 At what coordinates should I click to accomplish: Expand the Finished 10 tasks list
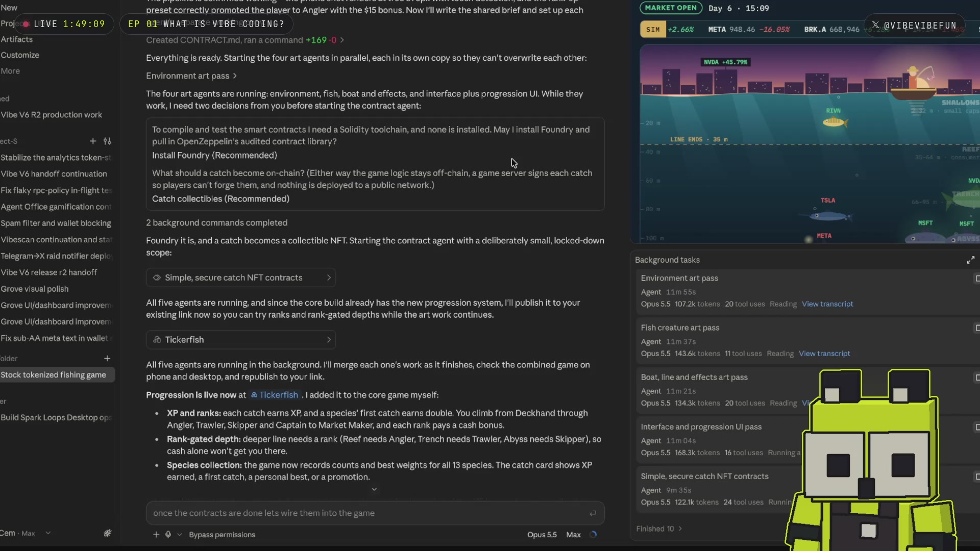[659, 529]
